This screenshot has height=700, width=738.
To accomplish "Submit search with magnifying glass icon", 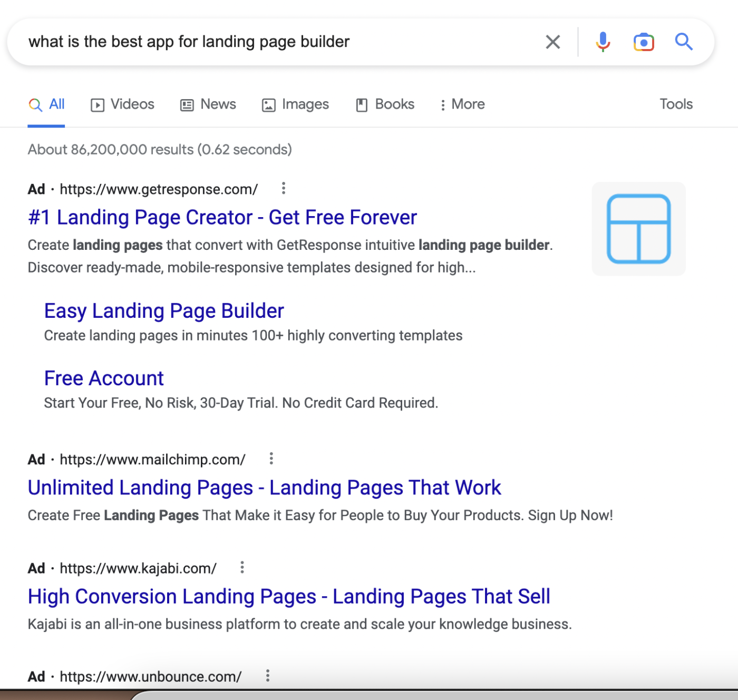I will [684, 41].
